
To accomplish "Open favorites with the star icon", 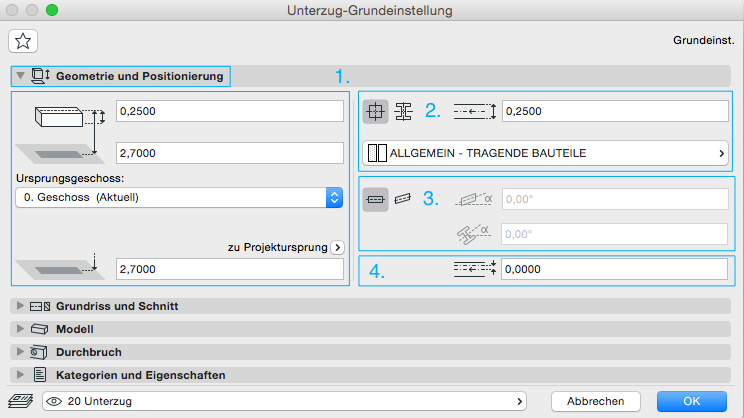I will (21, 41).
